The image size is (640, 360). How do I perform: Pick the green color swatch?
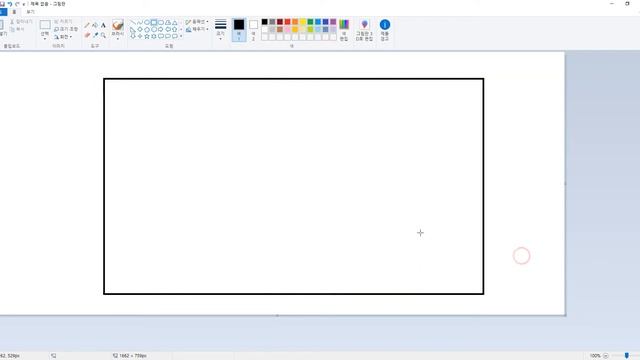click(310, 22)
